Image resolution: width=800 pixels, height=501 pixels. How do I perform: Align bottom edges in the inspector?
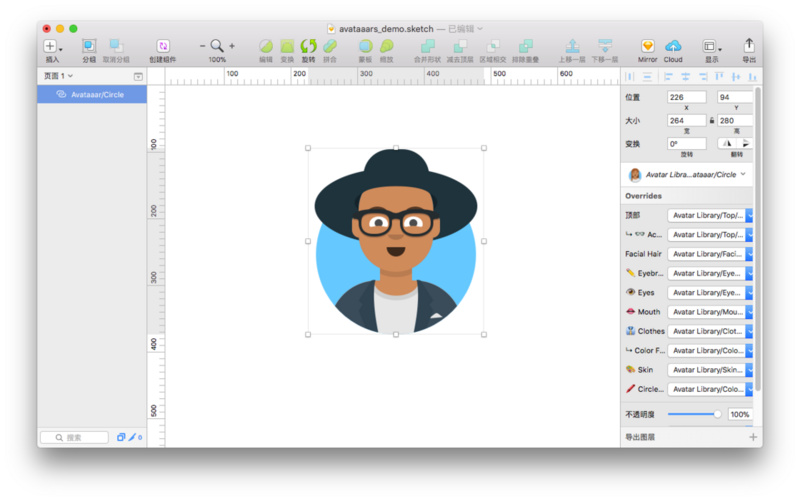[x=752, y=77]
